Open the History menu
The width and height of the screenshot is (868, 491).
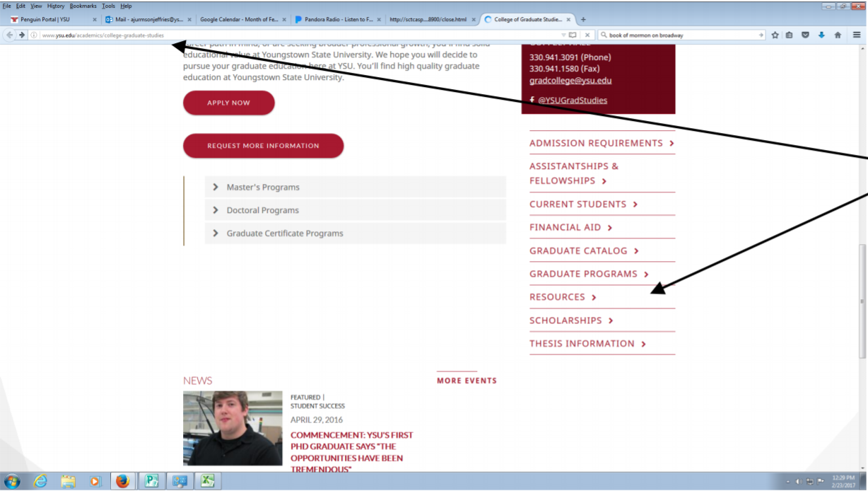click(x=56, y=6)
